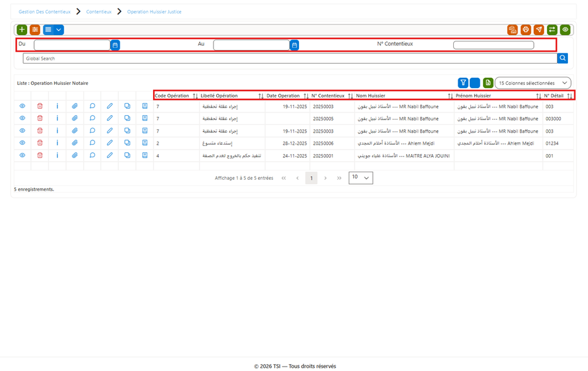The image size is (588, 371).
Task: Sort by Date Operation column
Action: 306,96
